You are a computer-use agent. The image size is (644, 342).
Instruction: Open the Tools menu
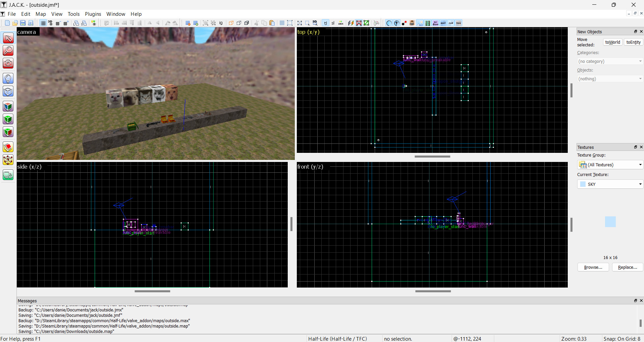74,14
